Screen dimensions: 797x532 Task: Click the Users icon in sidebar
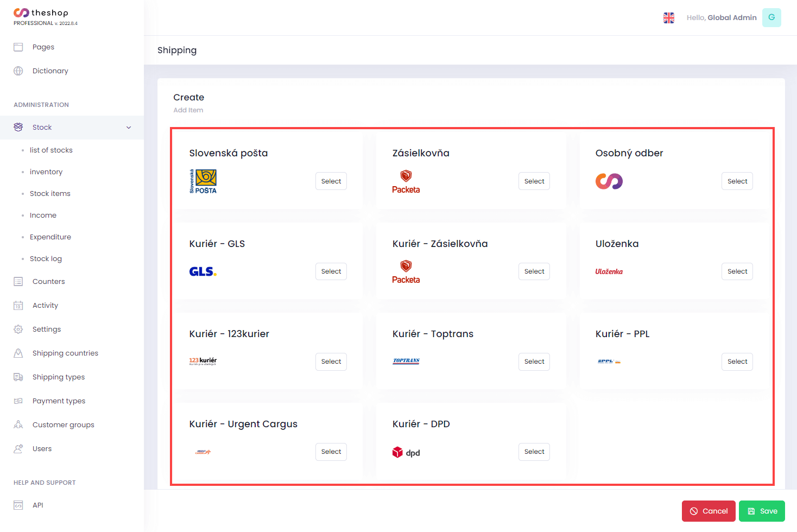click(x=18, y=449)
